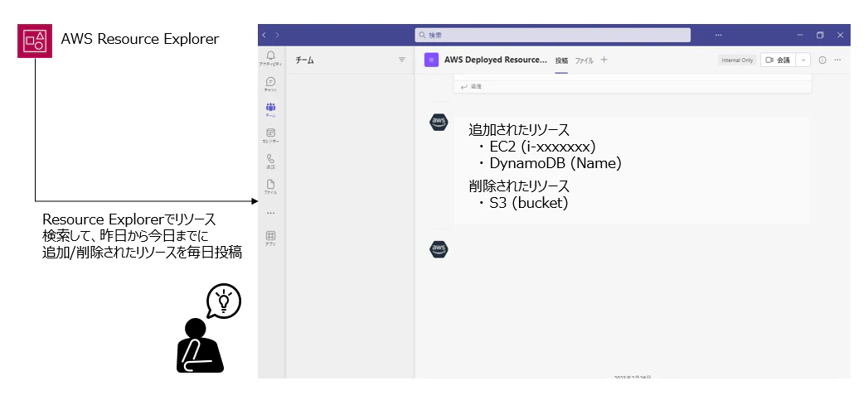This screenshot has height=400, width=868.
Task: Select the S3 (bucket) line
Action: (x=529, y=203)
